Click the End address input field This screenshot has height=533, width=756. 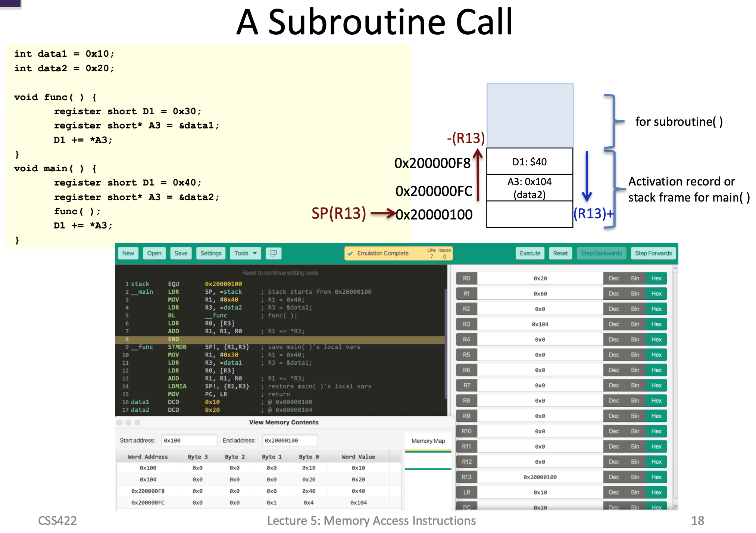pos(290,440)
